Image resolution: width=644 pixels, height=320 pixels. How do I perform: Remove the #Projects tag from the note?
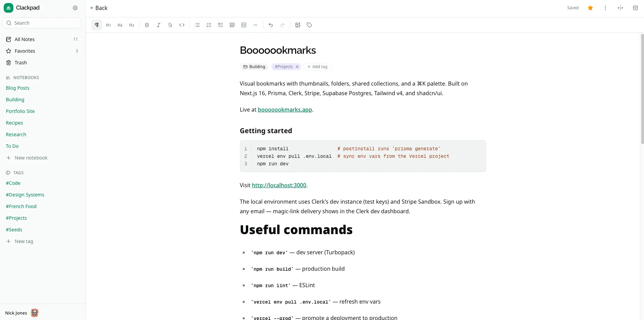pos(297,67)
